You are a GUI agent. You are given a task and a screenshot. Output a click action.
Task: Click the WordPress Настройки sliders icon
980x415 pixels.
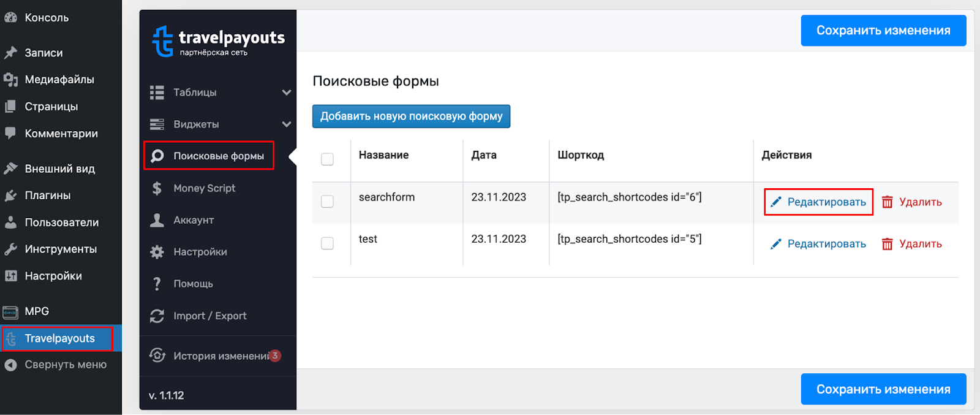point(10,276)
